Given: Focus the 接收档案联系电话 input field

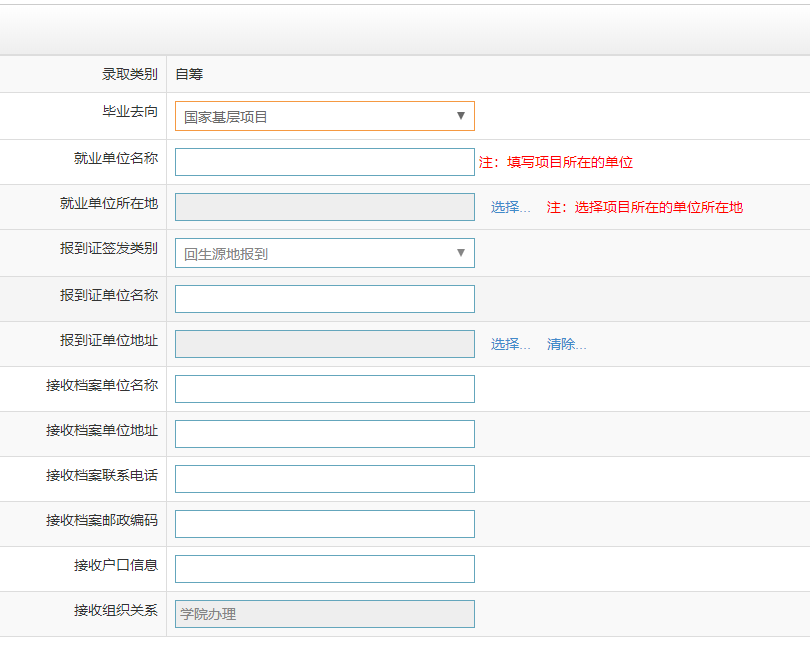Looking at the screenshot, I should pyautogui.click(x=324, y=479).
